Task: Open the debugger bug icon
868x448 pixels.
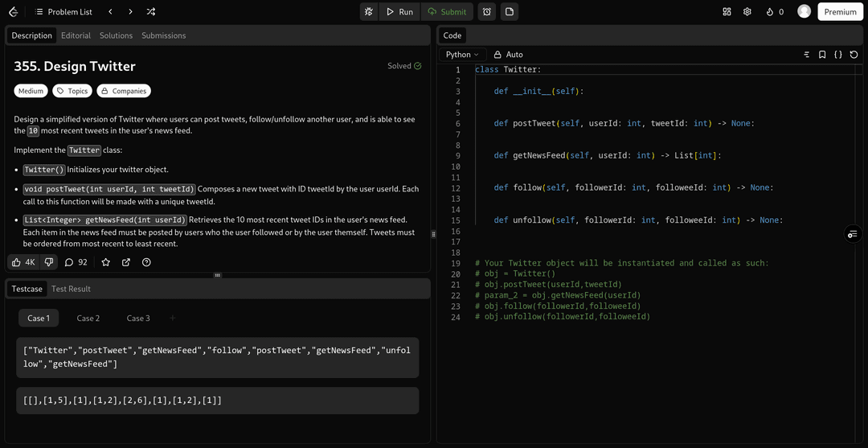Action: pyautogui.click(x=369, y=11)
